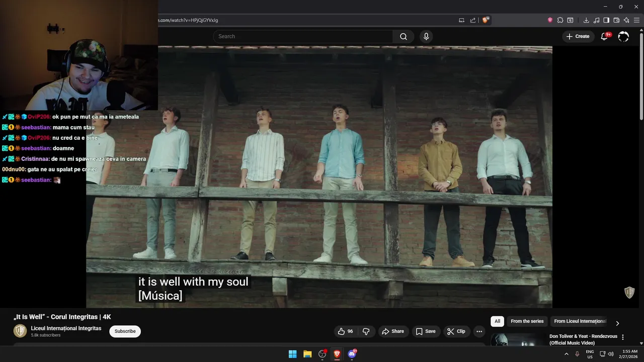Click the Brave Shields lion icon

(x=485, y=20)
